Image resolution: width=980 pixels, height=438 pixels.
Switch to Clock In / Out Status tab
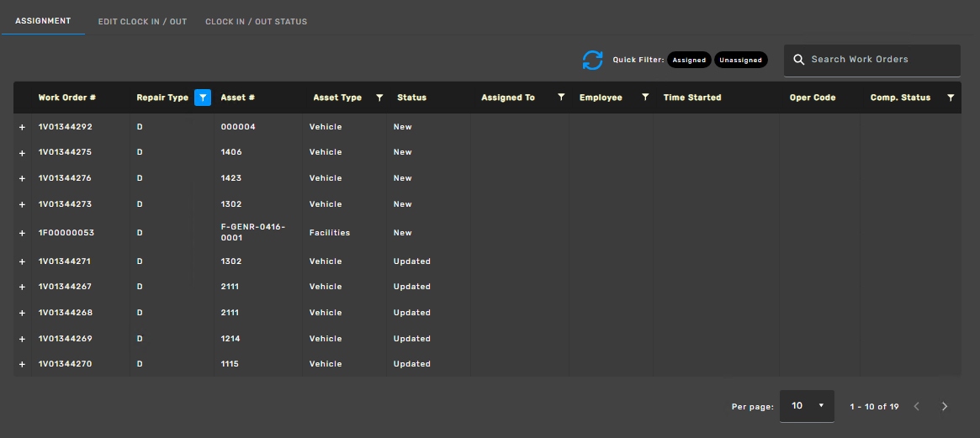(256, 21)
